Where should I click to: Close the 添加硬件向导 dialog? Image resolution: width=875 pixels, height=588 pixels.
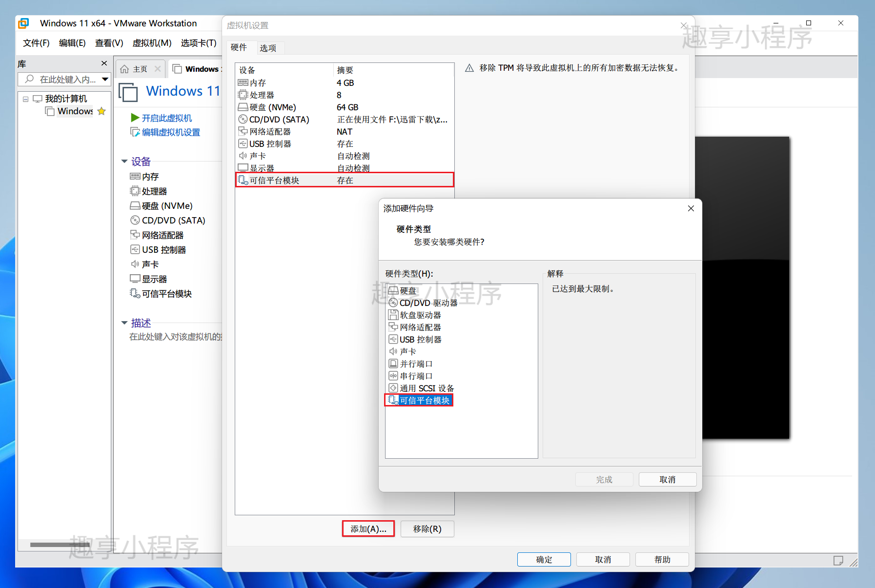pos(691,208)
